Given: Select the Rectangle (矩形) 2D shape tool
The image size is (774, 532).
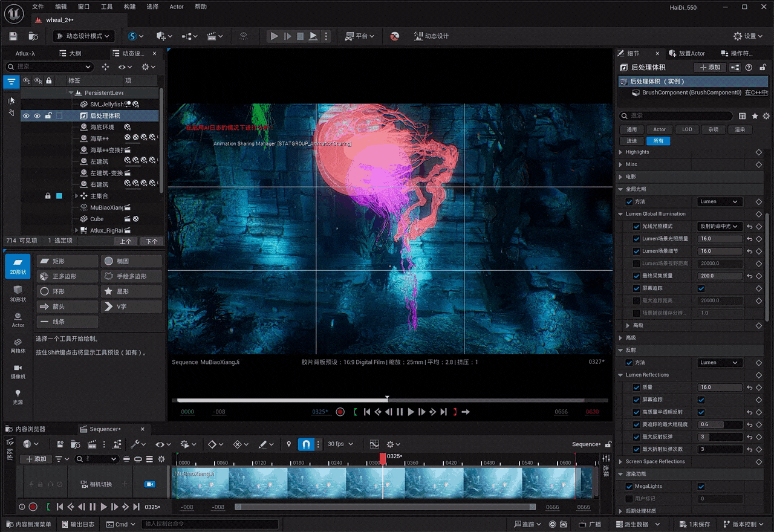Looking at the screenshot, I should pyautogui.click(x=67, y=261).
